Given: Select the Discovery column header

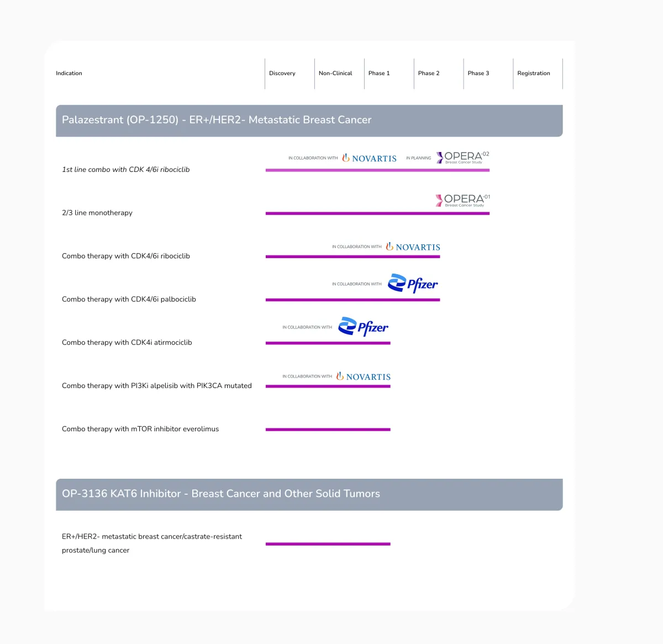Looking at the screenshot, I should (x=282, y=74).
